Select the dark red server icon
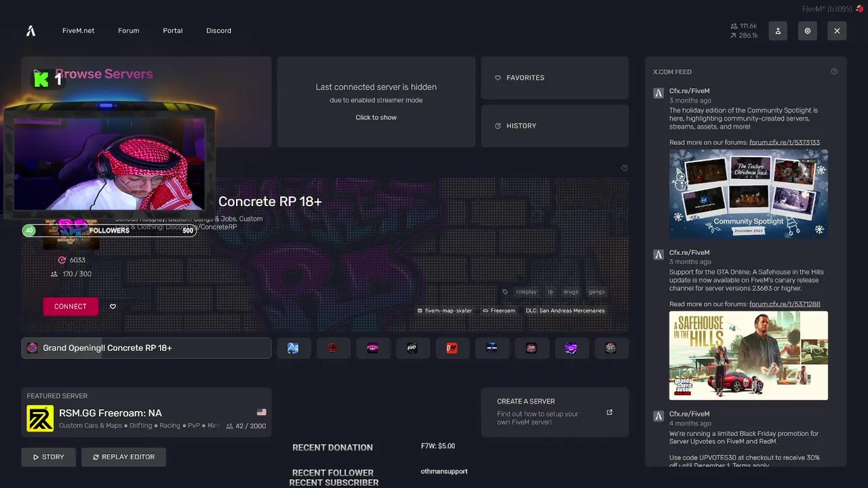Screen dimensions: 868x488 pyautogui.click(x=333, y=348)
